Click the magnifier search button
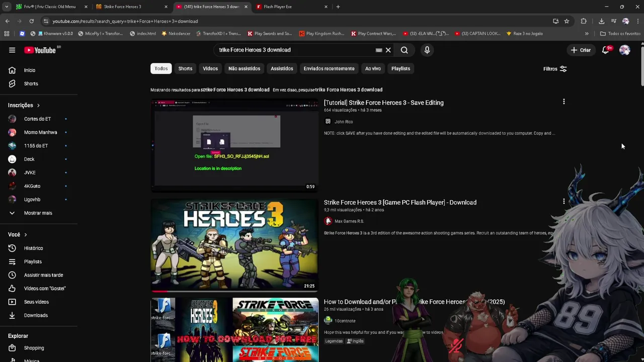Viewport: 644px width, 362px height. coord(404,50)
